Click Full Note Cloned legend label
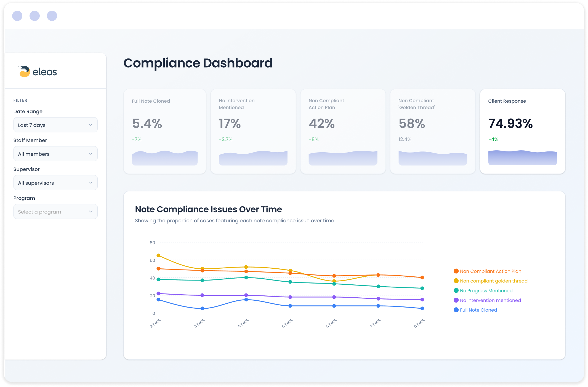Screen dimensions: 588x387 pyautogui.click(x=478, y=310)
